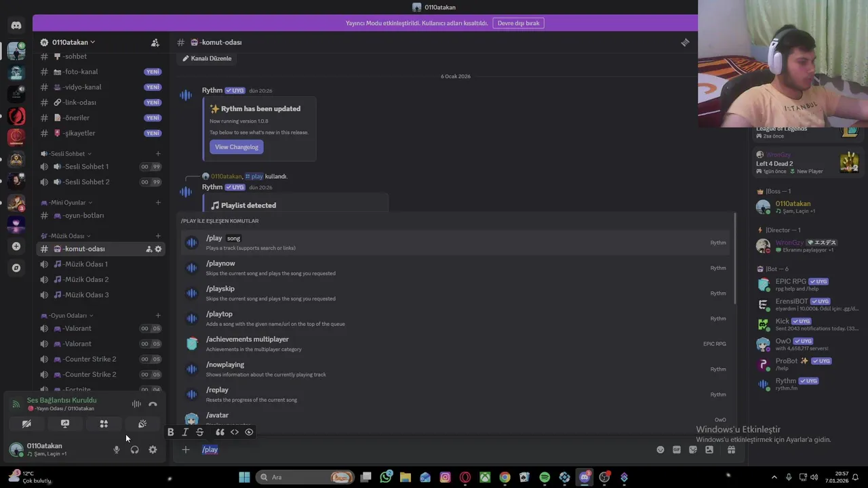Screen dimensions: 868x488
Task: Collapse the -Oyun Odaları category
Action: (67, 316)
